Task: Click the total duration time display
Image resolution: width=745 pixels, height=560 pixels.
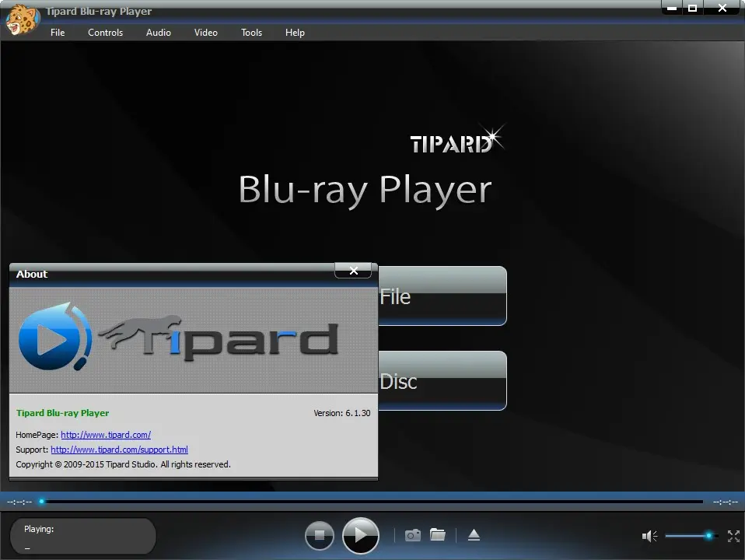Action: point(725,502)
